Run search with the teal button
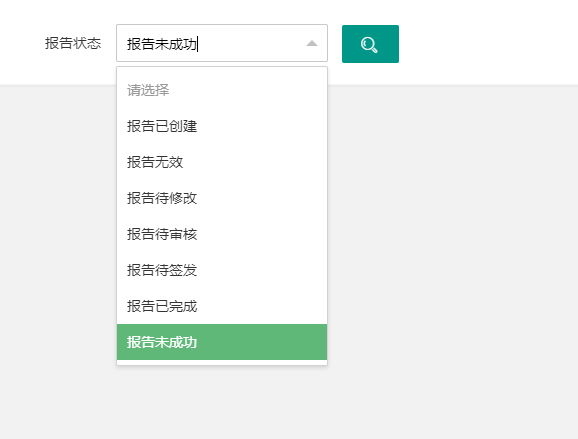 [370, 44]
